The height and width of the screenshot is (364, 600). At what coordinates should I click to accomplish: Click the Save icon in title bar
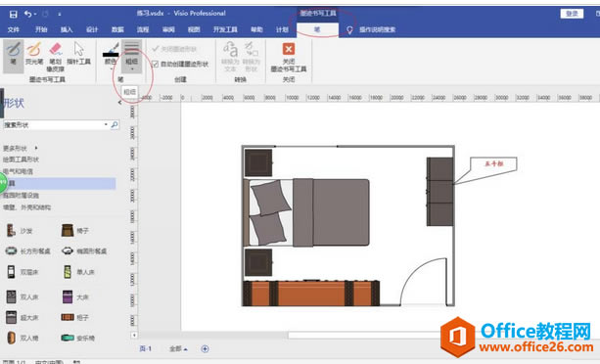[x=14, y=14]
